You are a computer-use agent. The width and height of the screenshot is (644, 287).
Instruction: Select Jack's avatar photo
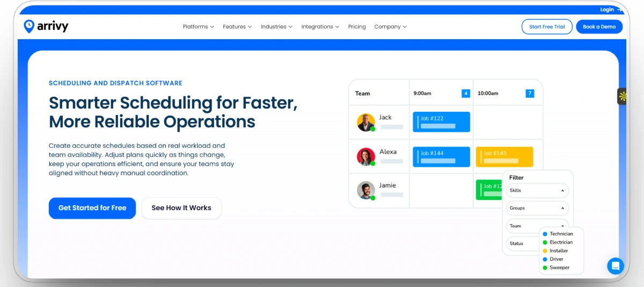click(366, 122)
